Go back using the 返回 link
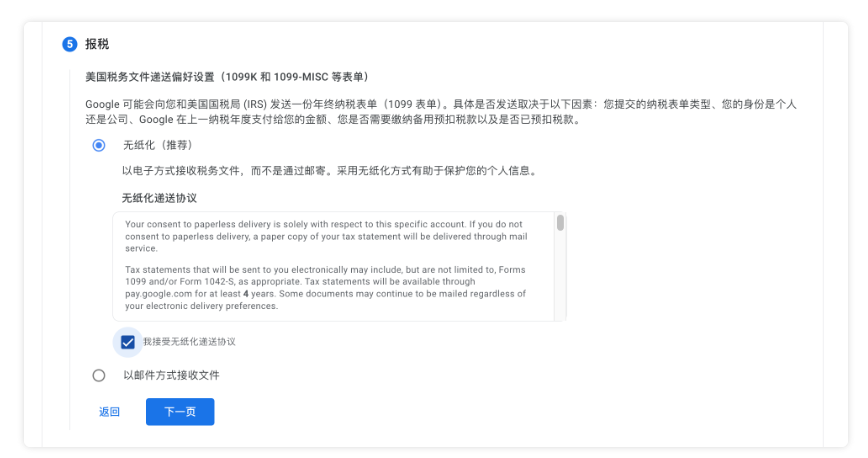This screenshot has height=458, width=868. pos(109,411)
